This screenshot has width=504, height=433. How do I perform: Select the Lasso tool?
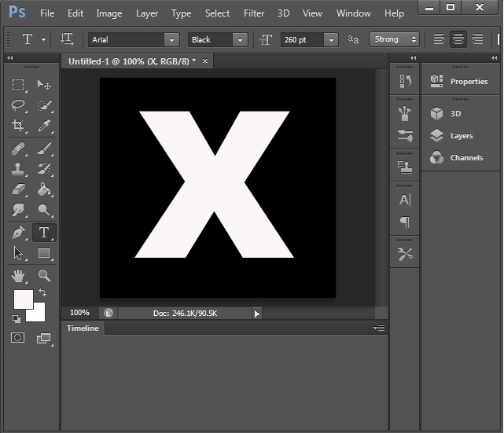[x=18, y=105]
